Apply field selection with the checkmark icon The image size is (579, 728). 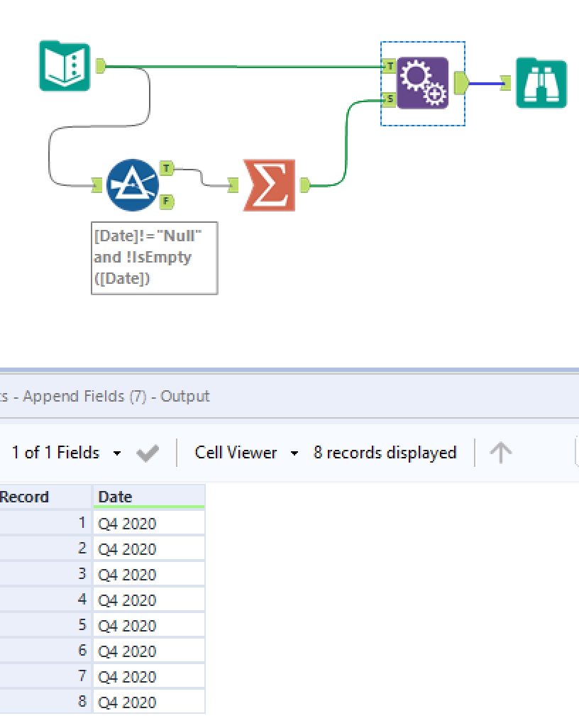147,453
